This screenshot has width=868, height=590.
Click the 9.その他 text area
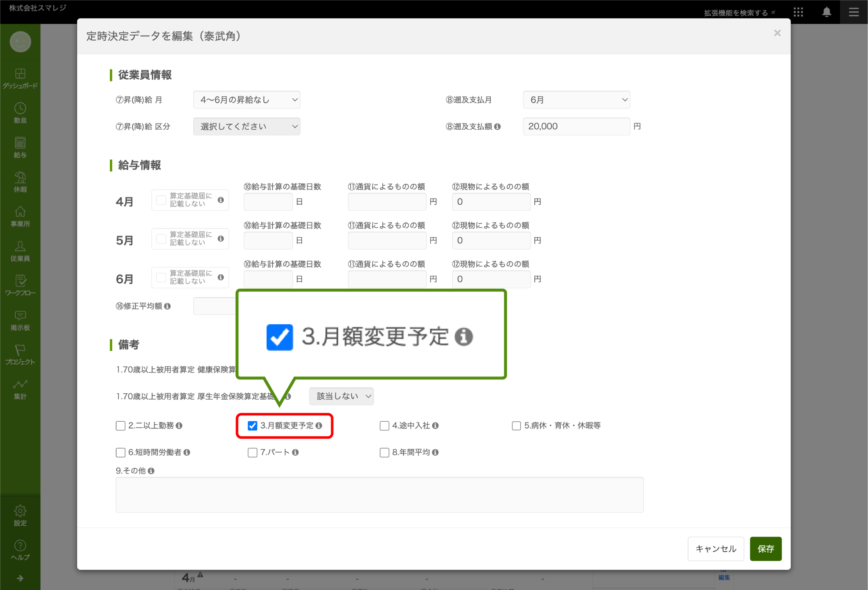pyautogui.click(x=379, y=495)
